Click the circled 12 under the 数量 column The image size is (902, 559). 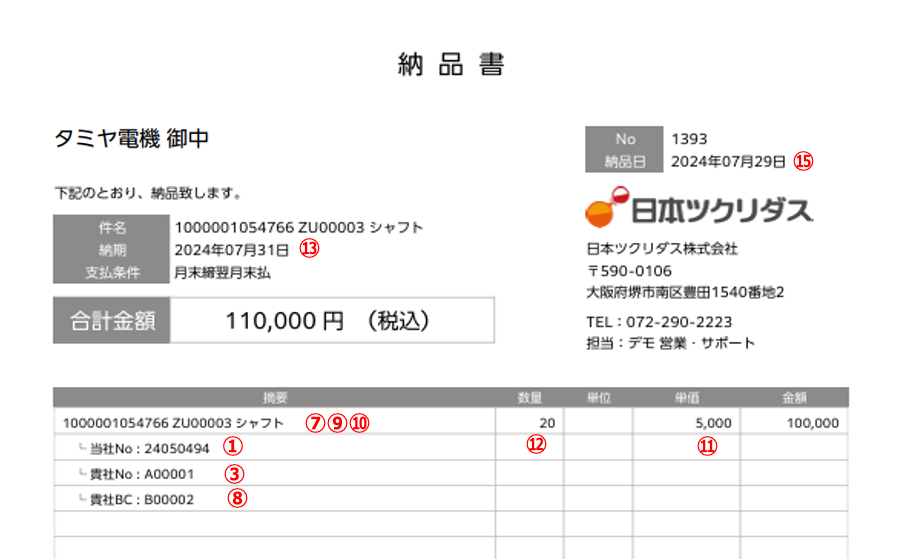tap(537, 447)
